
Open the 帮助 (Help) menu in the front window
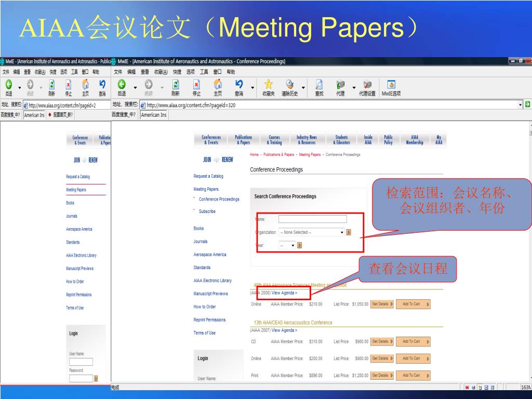tap(231, 72)
